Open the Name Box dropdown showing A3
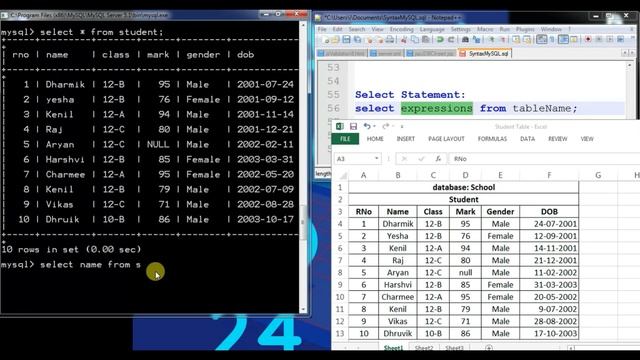This screenshot has height=360, width=640. (376, 158)
